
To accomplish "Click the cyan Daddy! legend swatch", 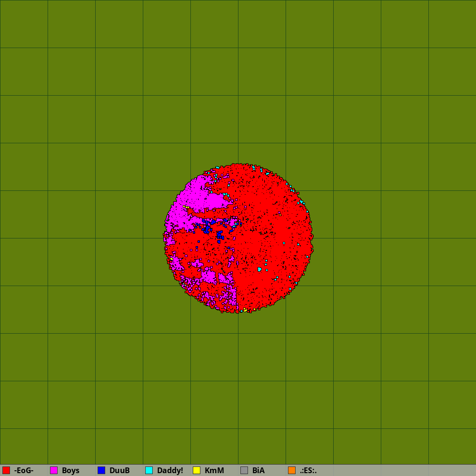I will [149, 470].
